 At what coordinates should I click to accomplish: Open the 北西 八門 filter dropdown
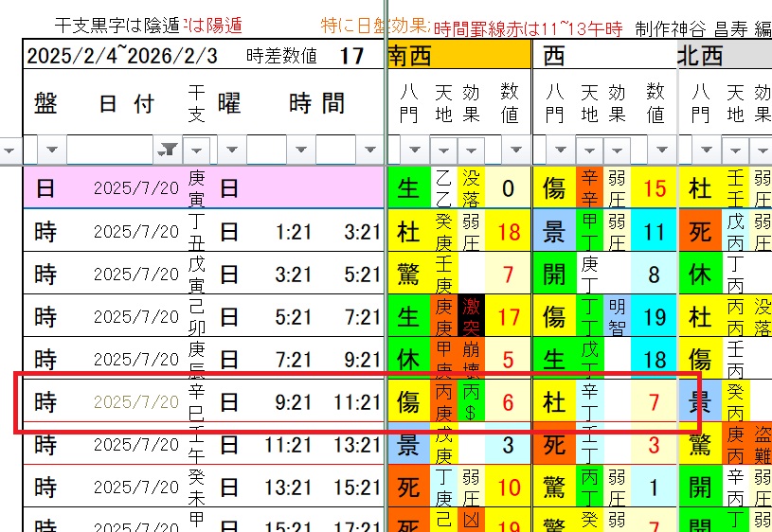pyautogui.click(x=707, y=150)
